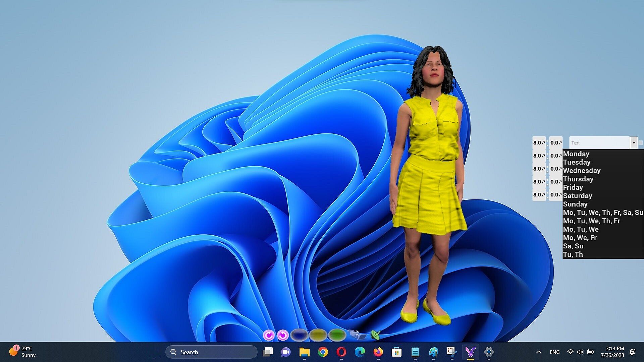The image size is (644, 362).
Task: Click the yellow oval button
Action: point(318,335)
